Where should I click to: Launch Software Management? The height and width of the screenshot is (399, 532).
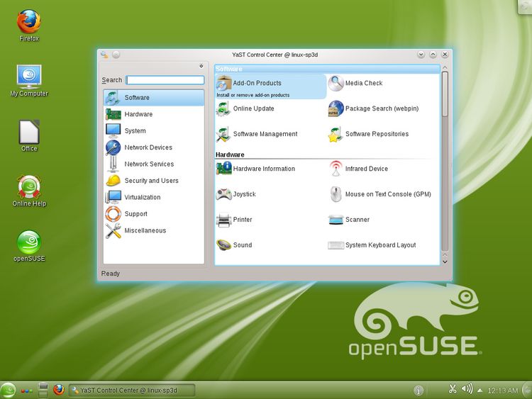pos(265,135)
